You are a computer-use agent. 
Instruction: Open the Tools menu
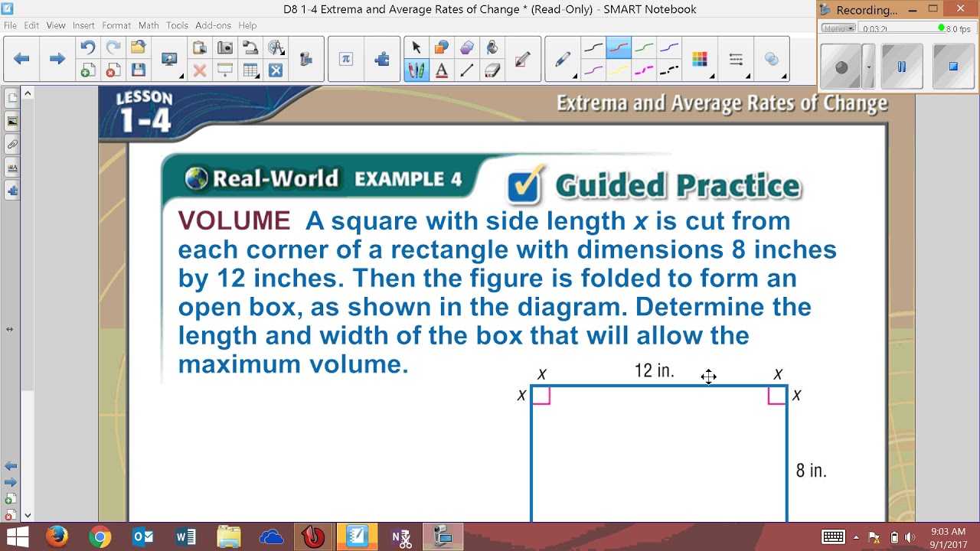click(x=177, y=25)
